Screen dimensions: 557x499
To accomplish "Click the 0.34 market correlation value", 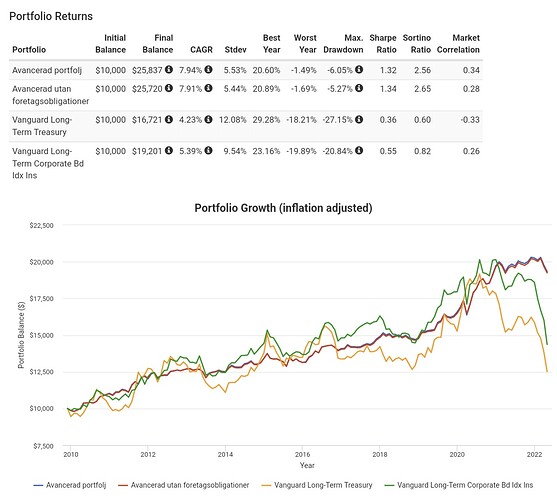I will click(471, 70).
